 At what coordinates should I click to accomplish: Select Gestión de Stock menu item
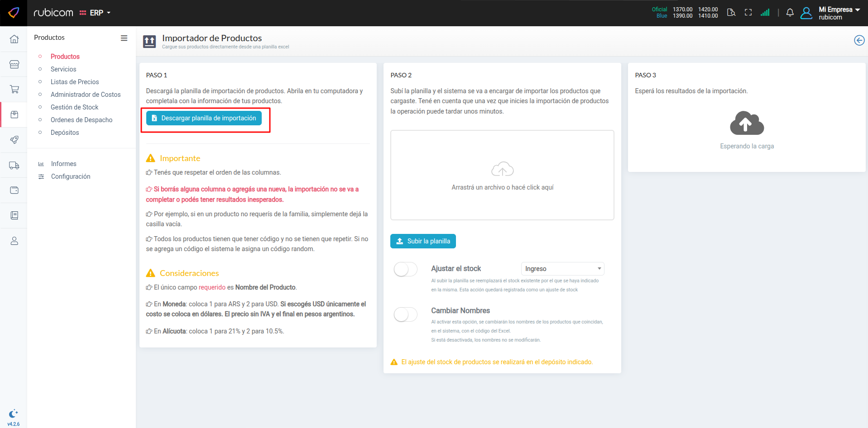74,107
